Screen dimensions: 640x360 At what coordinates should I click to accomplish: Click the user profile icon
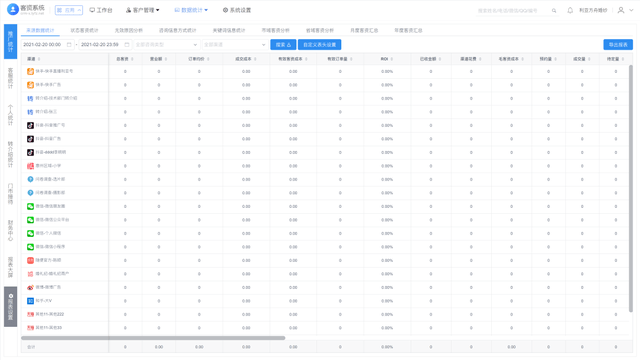point(621,10)
